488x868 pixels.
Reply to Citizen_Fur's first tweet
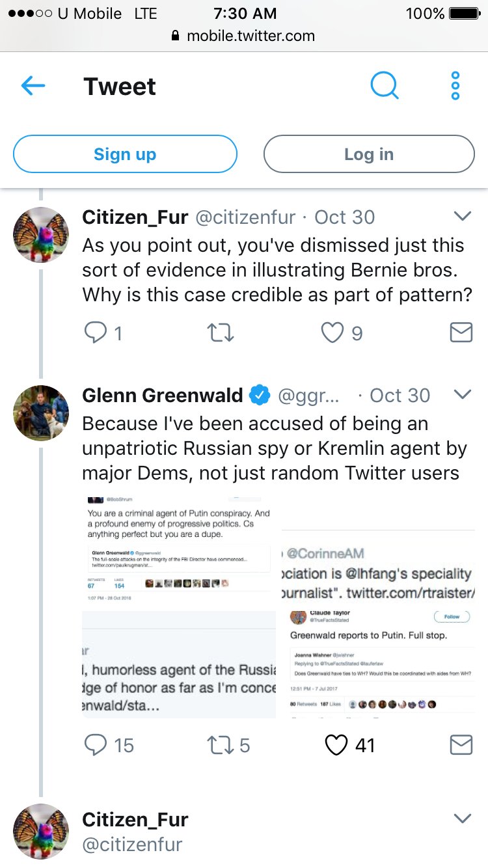96,333
